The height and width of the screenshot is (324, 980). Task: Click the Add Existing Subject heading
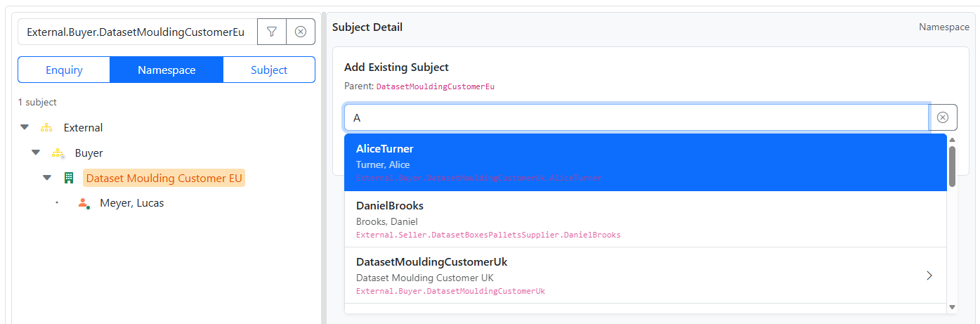(x=396, y=67)
